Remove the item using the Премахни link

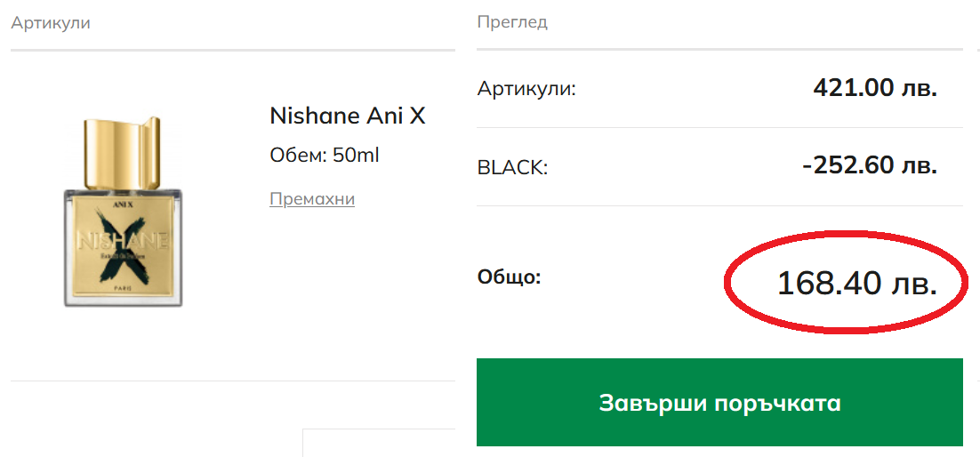coord(311,199)
